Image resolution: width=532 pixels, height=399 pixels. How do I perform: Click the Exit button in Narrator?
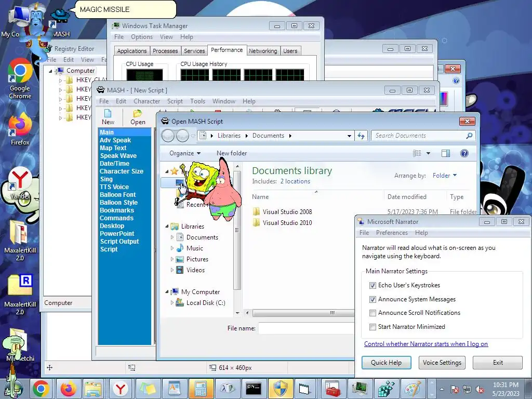click(x=498, y=362)
